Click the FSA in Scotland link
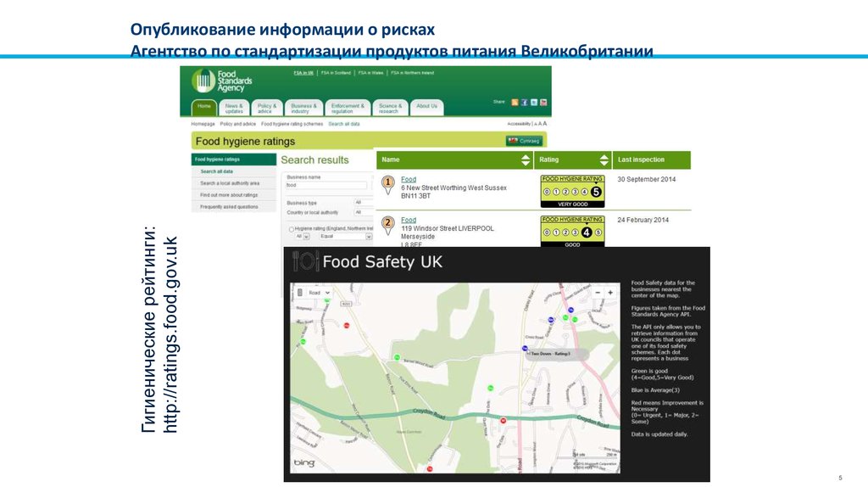 pyautogui.click(x=336, y=73)
